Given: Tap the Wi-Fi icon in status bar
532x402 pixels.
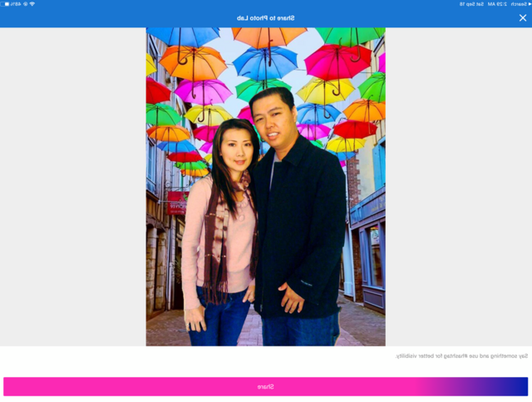Looking at the screenshot, I should pos(32,3).
